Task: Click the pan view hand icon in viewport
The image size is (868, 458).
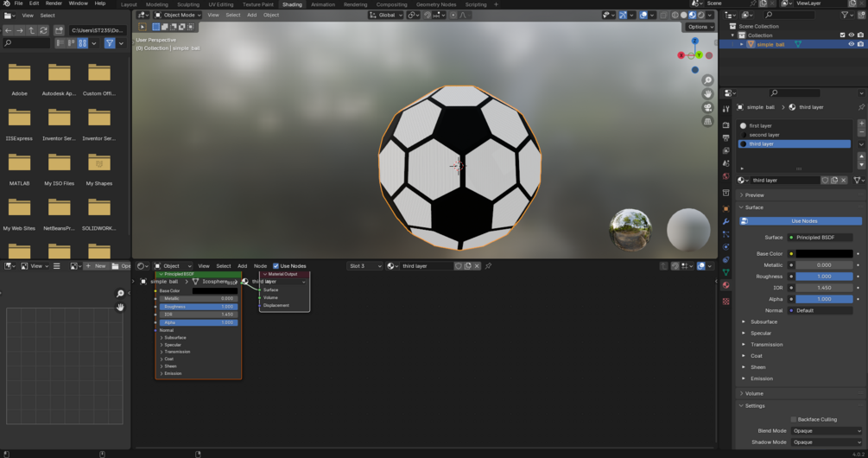Action: [707, 94]
